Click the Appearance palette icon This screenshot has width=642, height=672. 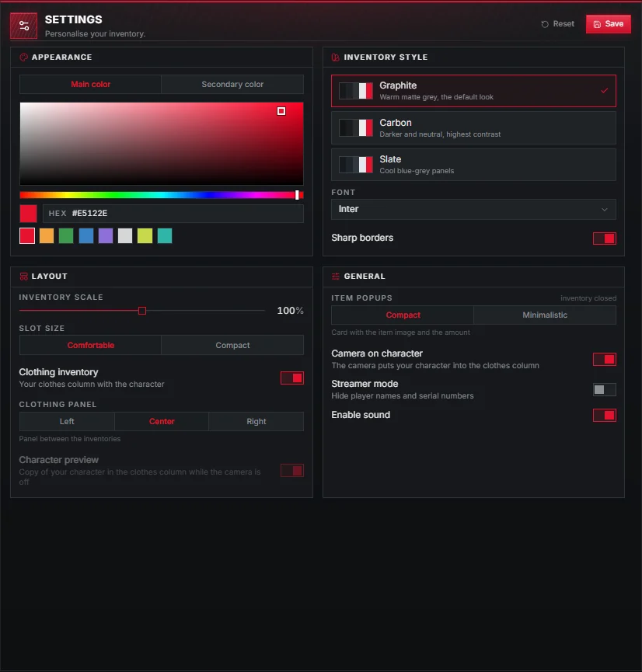[23, 57]
